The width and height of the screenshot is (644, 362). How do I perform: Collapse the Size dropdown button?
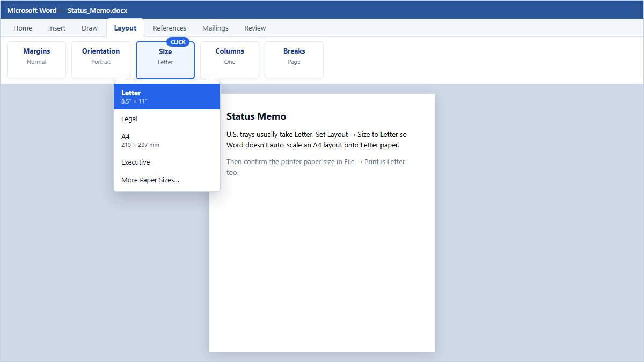[165, 60]
